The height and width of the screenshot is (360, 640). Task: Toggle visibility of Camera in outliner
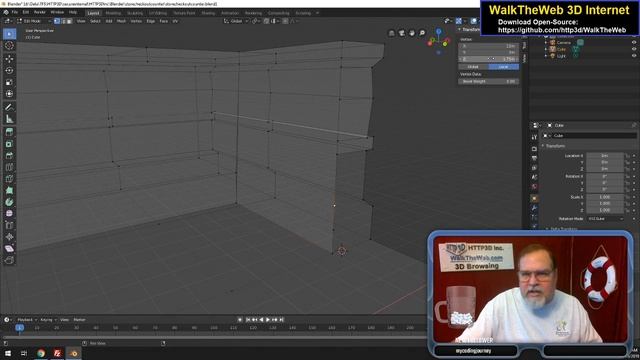coord(634,42)
